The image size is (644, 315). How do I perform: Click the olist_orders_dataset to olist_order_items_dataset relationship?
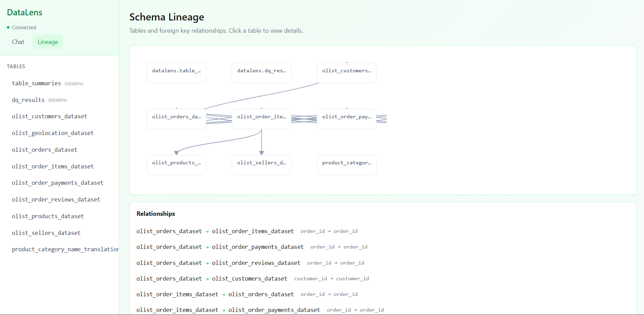[x=215, y=231]
